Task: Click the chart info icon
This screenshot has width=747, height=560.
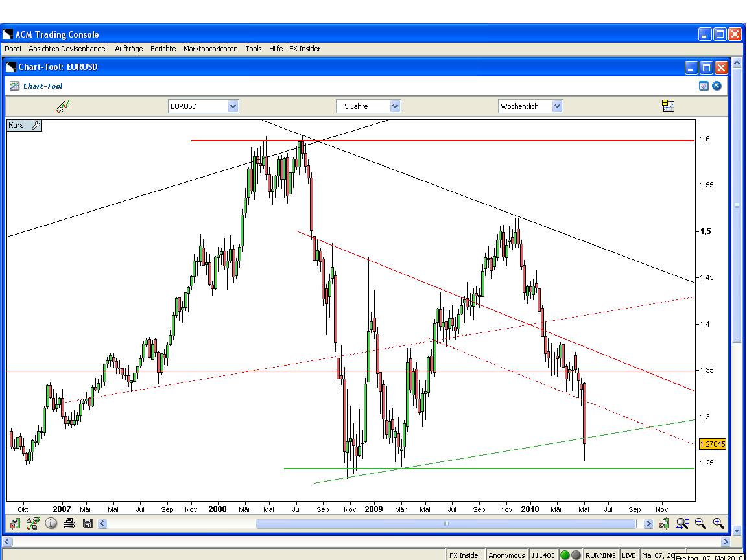Action: pyautogui.click(x=51, y=524)
